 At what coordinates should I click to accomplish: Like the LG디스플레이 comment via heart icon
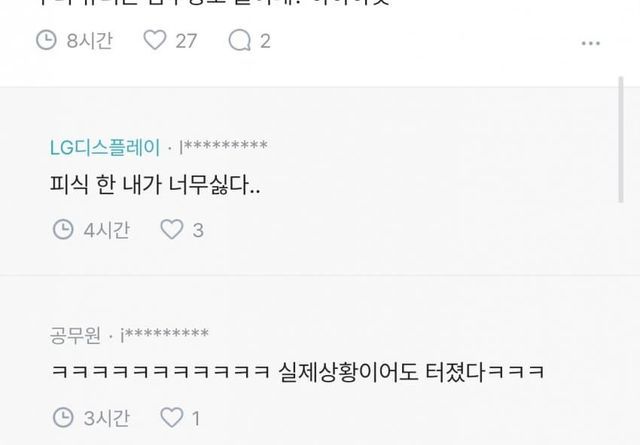pyautogui.click(x=171, y=229)
